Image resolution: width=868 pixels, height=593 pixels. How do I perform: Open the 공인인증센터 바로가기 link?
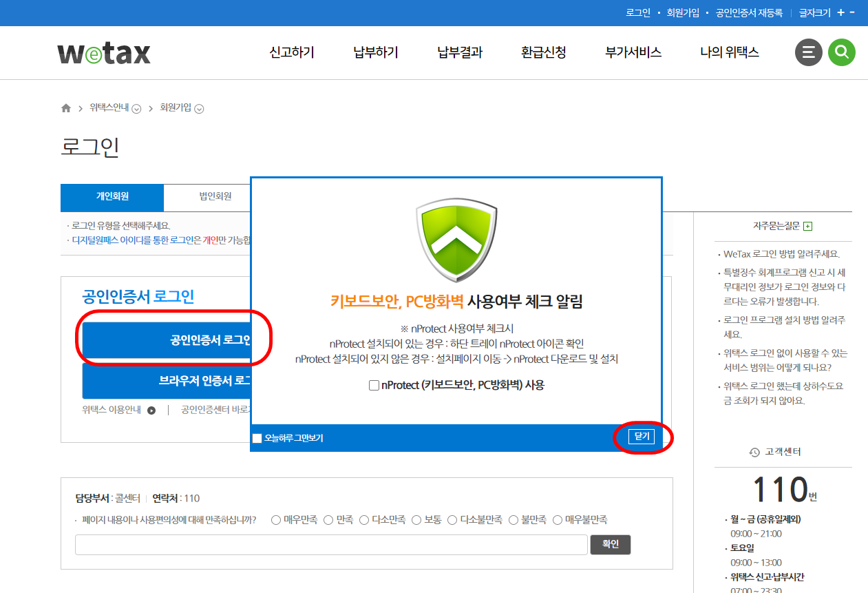coord(215,410)
